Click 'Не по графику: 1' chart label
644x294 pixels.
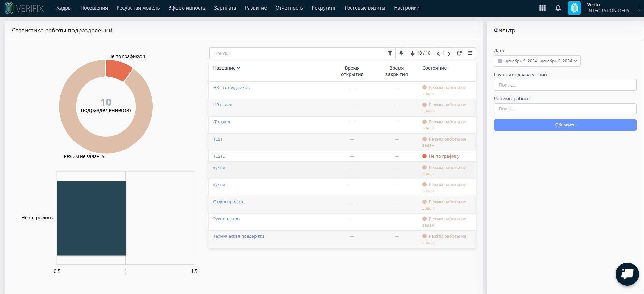click(x=127, y=56)
